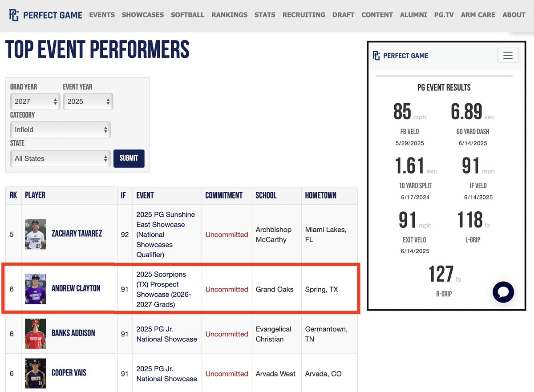Click Banks Addison's player photo
This screenshot has height=392, width=534.
pos(36,334)
